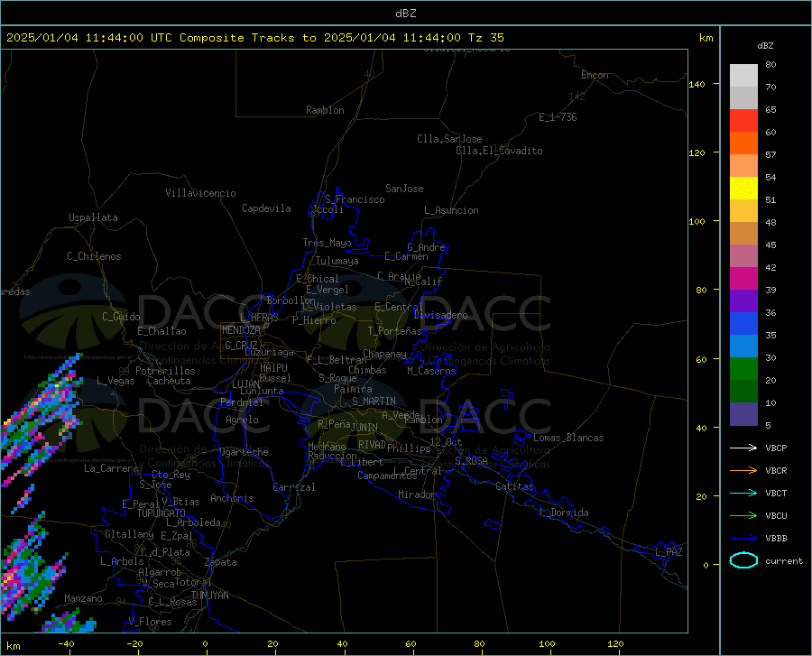Click the green VBCU arrow legend icon
812x656 pixels.
point(743,515)
